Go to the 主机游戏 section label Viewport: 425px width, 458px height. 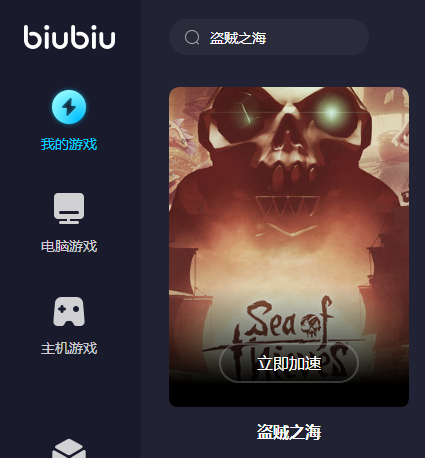(69, 348)
